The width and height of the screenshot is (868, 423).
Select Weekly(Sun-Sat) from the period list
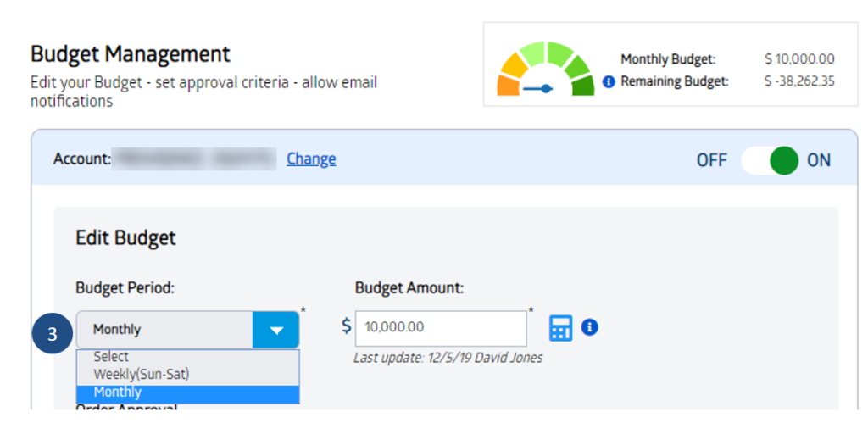coord(187,375)
